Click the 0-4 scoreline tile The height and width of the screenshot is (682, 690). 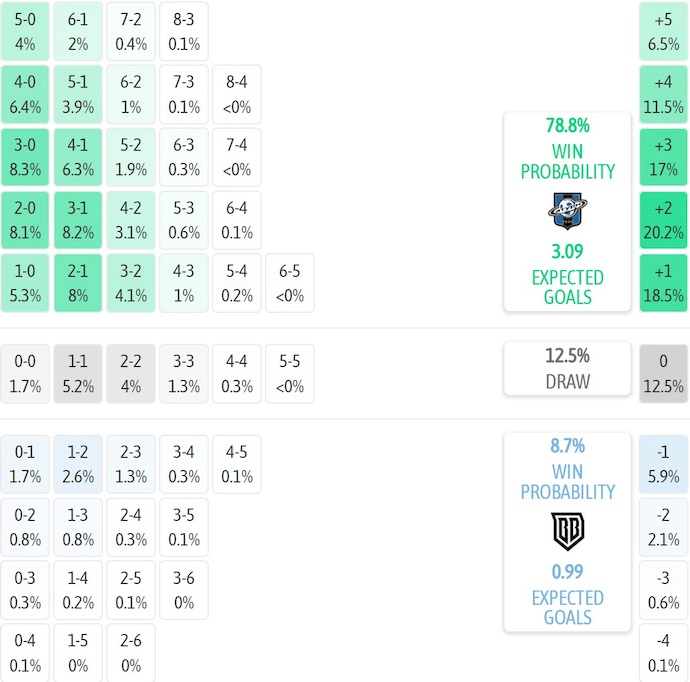click(x=25, y=654)
